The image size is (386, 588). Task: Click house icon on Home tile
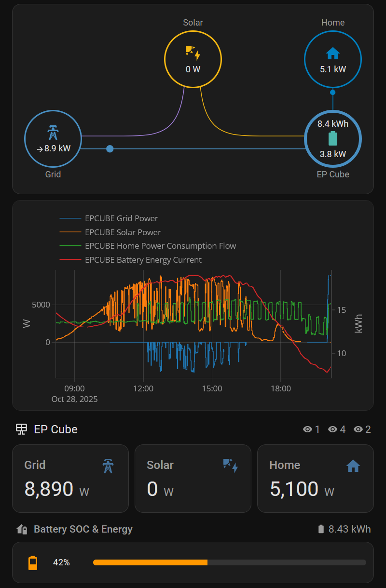coord(353,466)
